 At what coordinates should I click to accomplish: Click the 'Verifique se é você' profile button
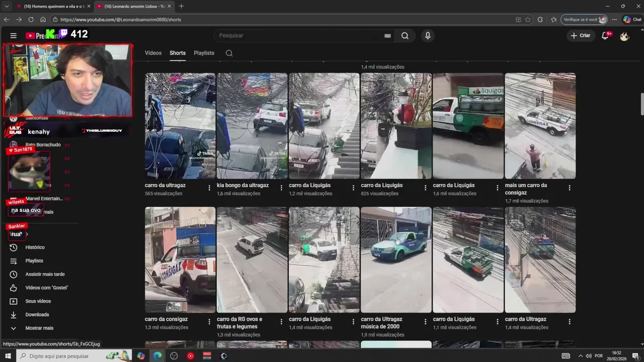(x=585, y=20)
